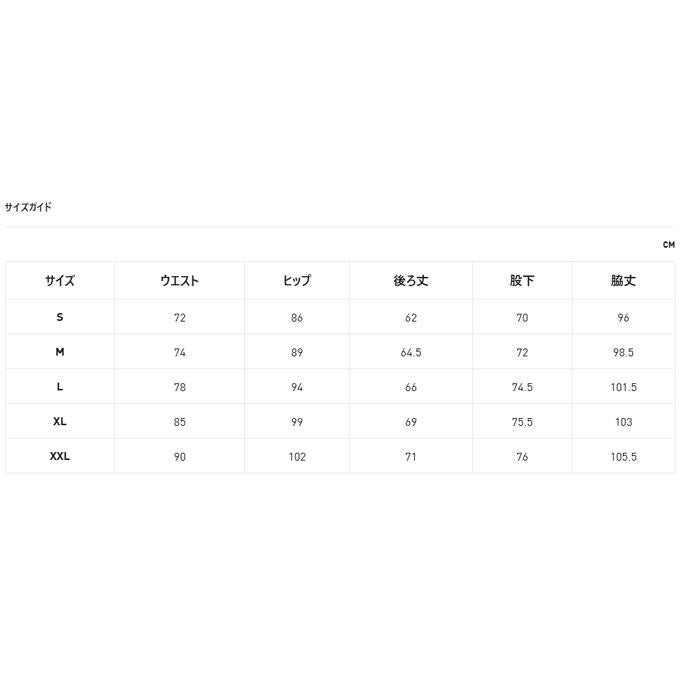This screenshot has width=680, height=680.
Task: Click hip value 89 for size M
Action: click(297, 353)
